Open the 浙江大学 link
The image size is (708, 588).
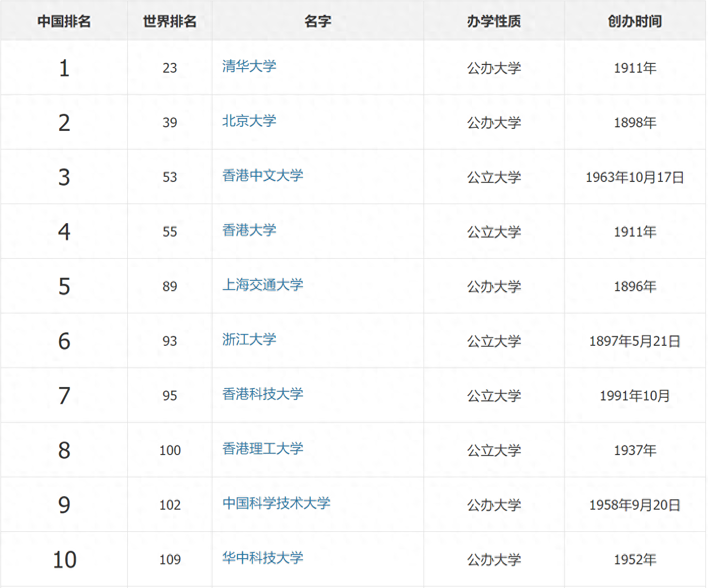pos(249,340)
